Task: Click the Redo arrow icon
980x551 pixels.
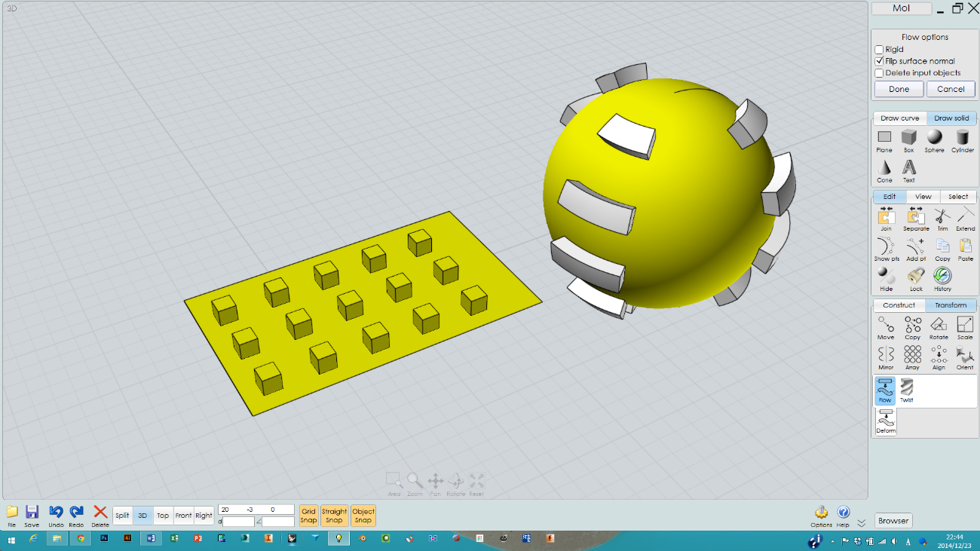Action: (x=76, y=516)
